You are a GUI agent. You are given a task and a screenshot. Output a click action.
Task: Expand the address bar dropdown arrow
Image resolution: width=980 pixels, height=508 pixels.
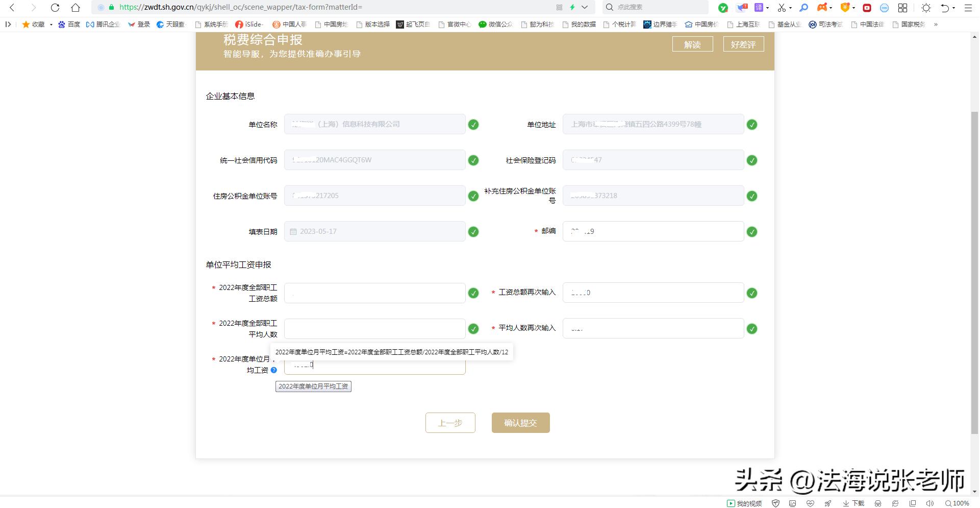pyautogui.click(x=585, y=7)
